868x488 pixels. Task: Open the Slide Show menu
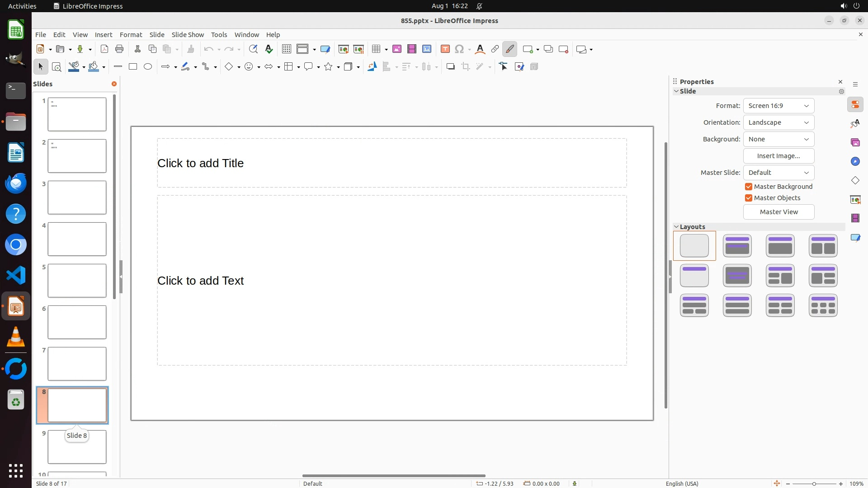coord(188,35)
